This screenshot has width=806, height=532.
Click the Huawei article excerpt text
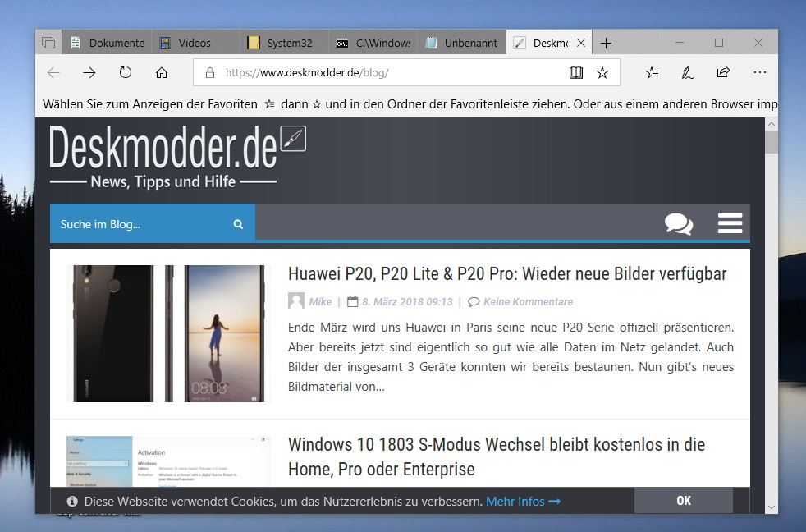pos(511,357)
